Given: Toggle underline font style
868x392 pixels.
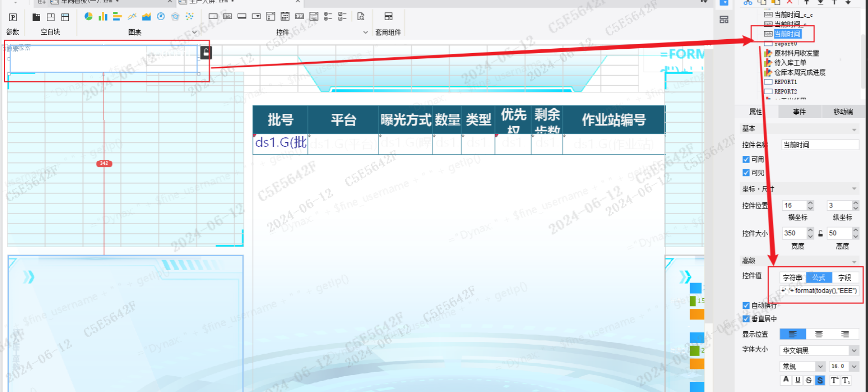Looking at the screenshot, I should tap(797, 380).
